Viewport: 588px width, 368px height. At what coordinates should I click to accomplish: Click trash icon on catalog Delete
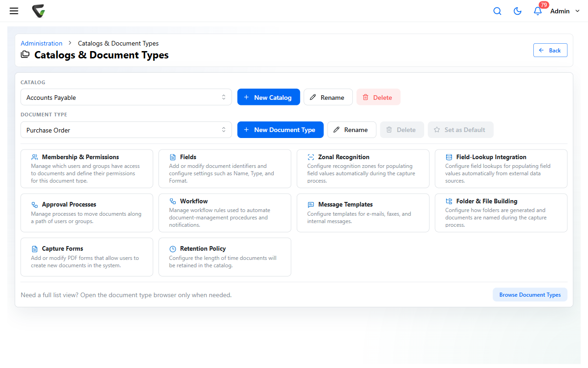click(366, 98)
